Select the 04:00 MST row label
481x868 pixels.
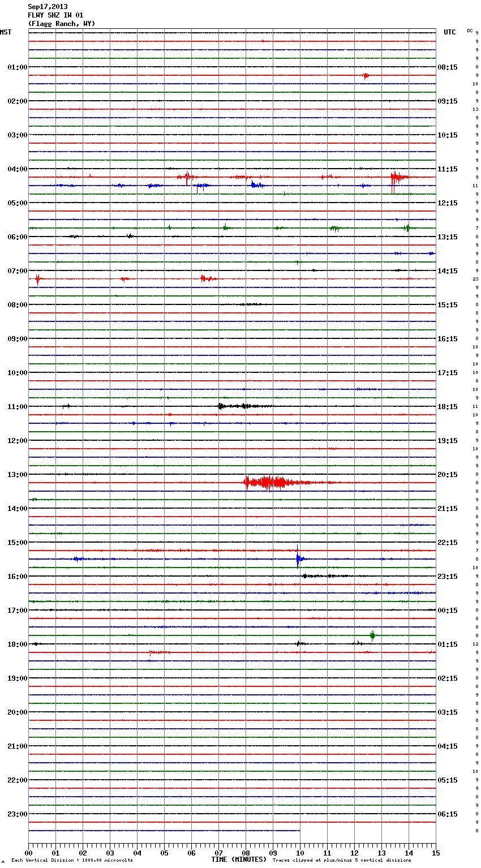click(18, 169)
